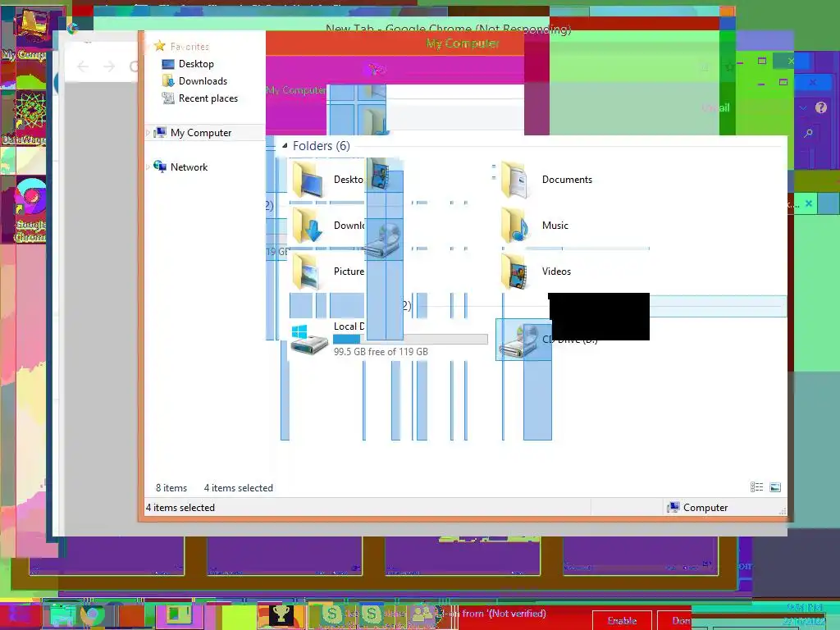Select Recent places under Favorites
Screen dimensions: 840x630
[x=200, y=98]
